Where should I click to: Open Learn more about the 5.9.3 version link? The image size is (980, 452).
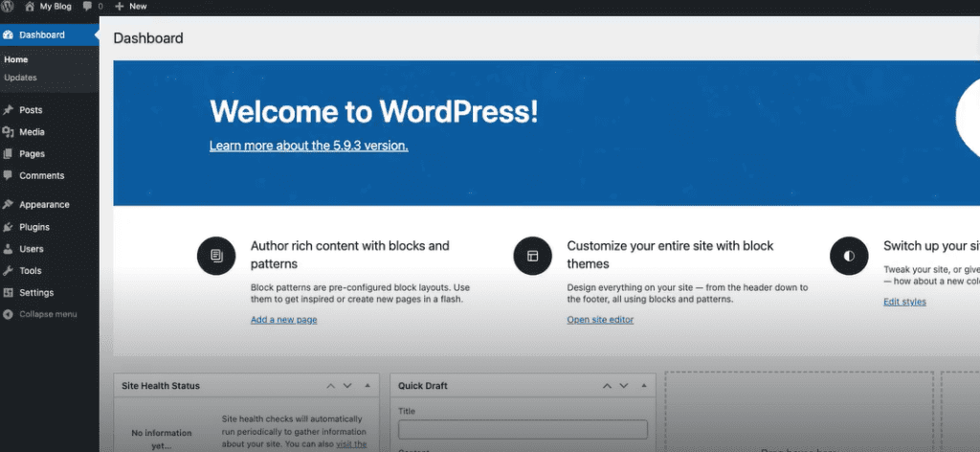click(309, 146)
